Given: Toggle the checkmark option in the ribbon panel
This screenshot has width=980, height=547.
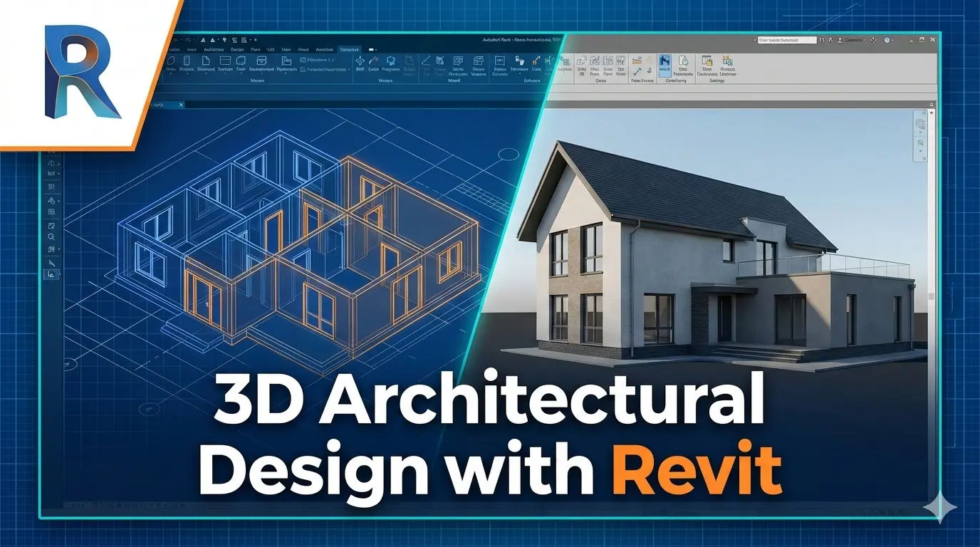Looking at the screenshot, I should coord(635,73).
